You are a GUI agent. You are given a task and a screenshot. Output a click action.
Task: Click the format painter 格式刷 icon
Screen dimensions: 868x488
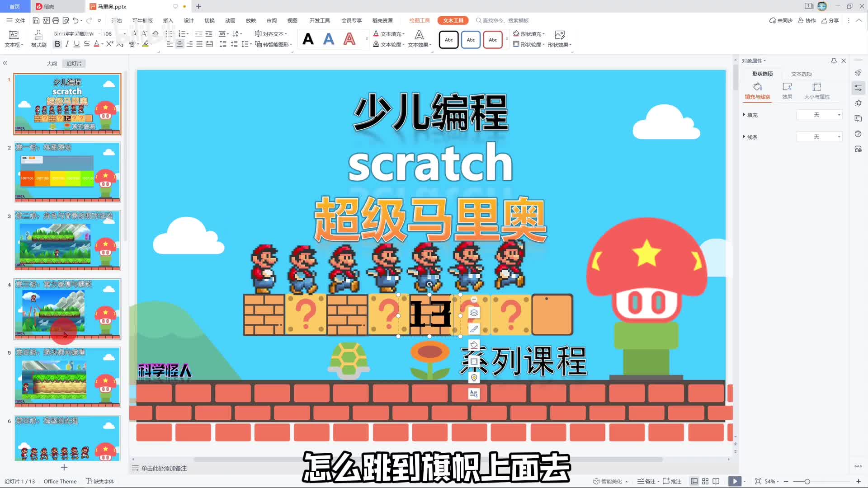pos(38,39)
